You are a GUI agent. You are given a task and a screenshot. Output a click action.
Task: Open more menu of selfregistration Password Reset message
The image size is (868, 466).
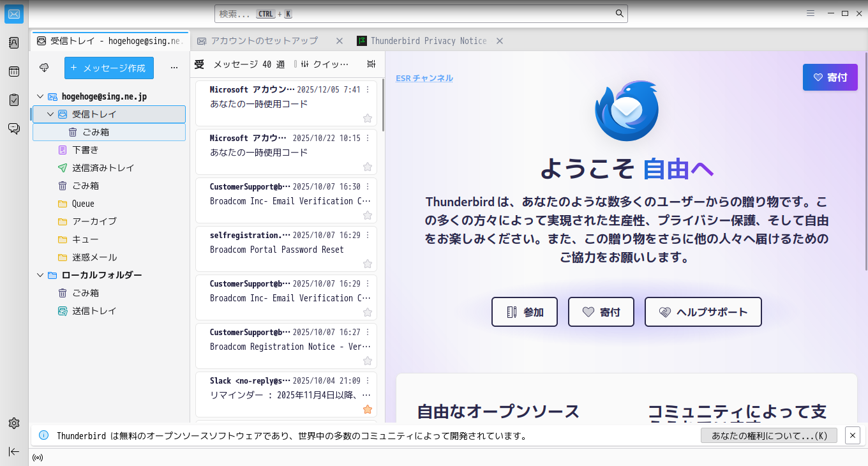(368, 236)
